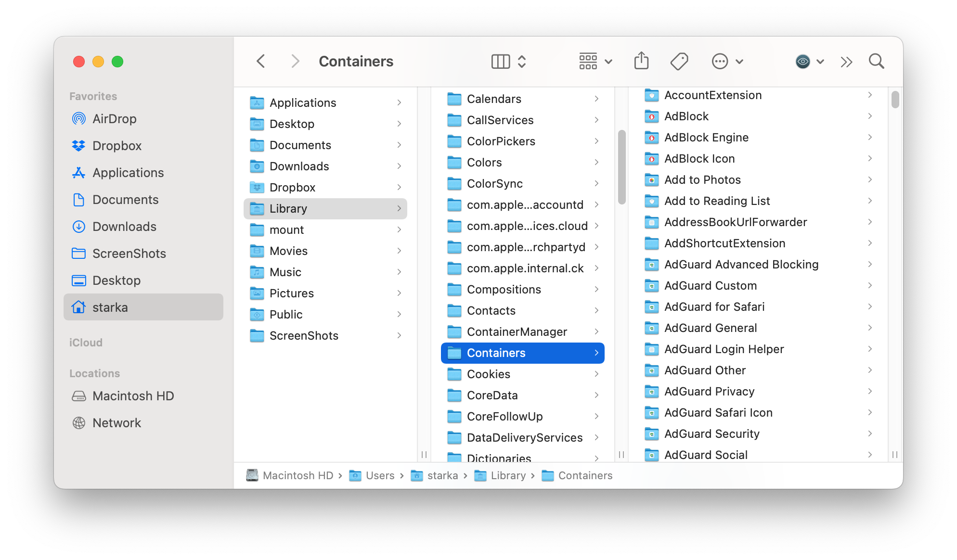Select the Music folder in the first column

click(x=325, y=272)
